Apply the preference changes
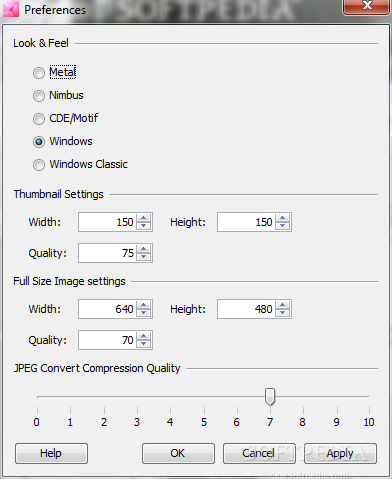The image size is (392, 479). 340,453
